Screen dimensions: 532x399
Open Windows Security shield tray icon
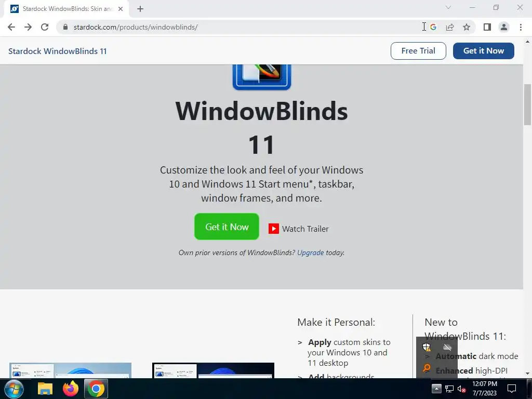click(427, 347)
